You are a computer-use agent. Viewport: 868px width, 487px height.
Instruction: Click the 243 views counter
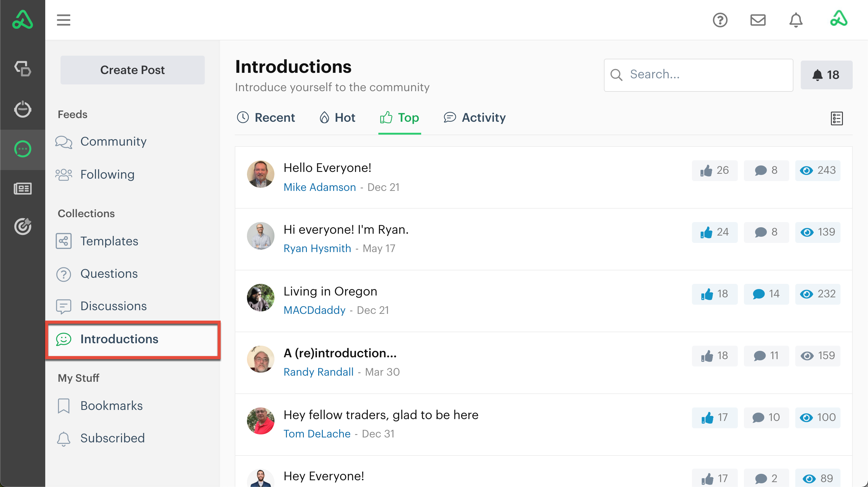click(818, 170)
